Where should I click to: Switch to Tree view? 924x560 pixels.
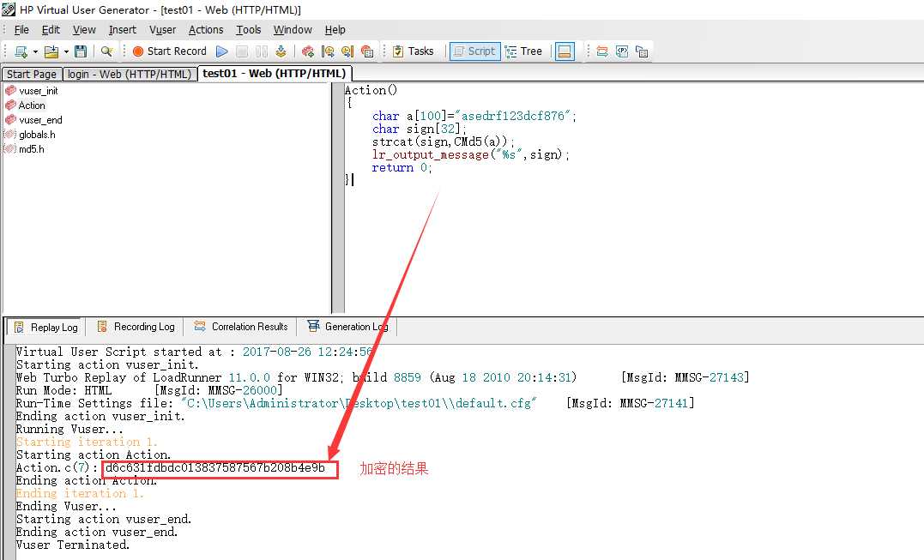point(524,51)
